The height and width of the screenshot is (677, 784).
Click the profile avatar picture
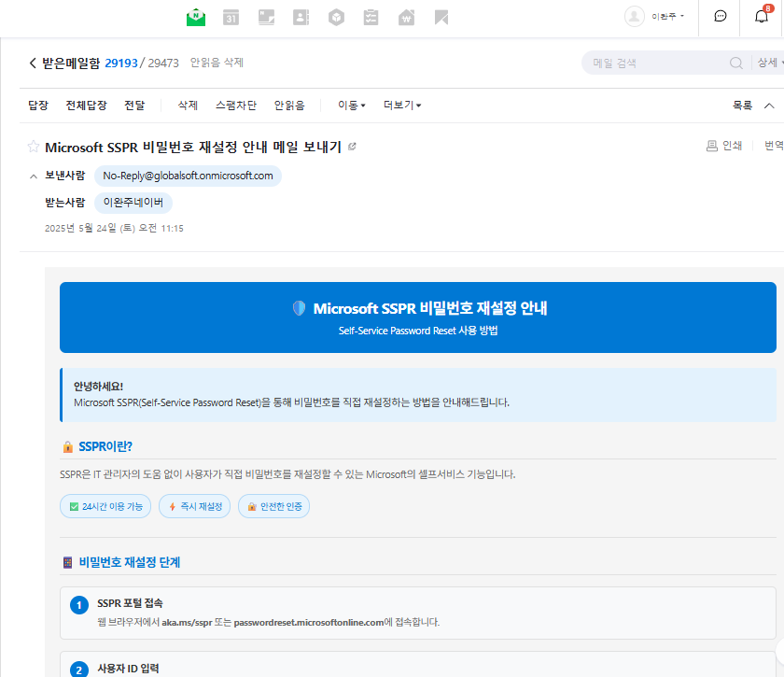click(x=635, y=17)
